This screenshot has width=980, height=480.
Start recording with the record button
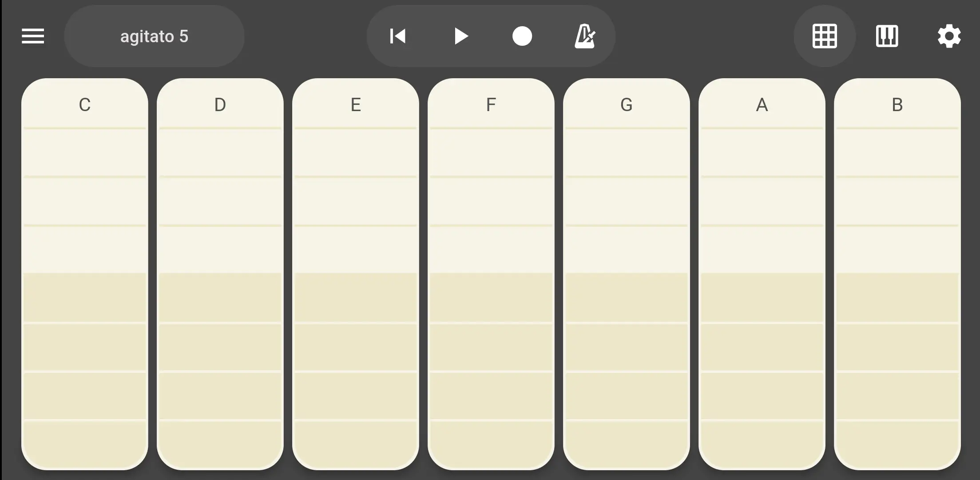522,36
